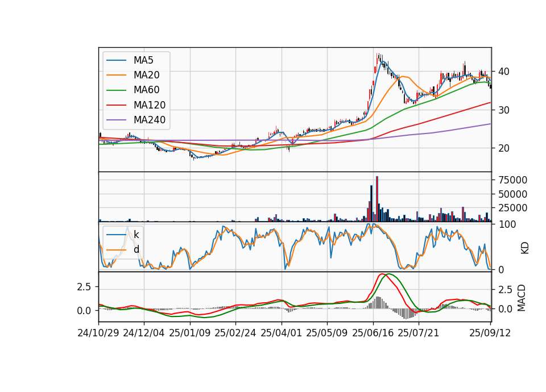Click the left MACD axis value 2.5
Screen dimensions: 546x392
coord(84,287)
